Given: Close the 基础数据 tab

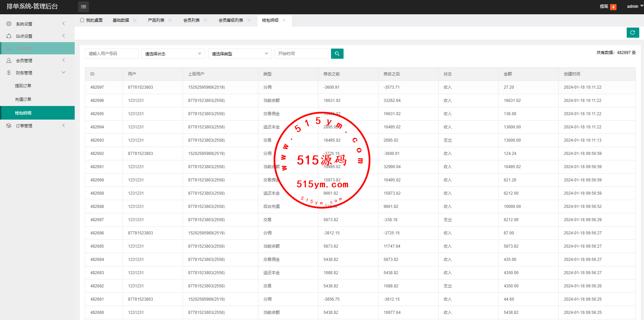Looking at the screenshot, I should 135,20.
